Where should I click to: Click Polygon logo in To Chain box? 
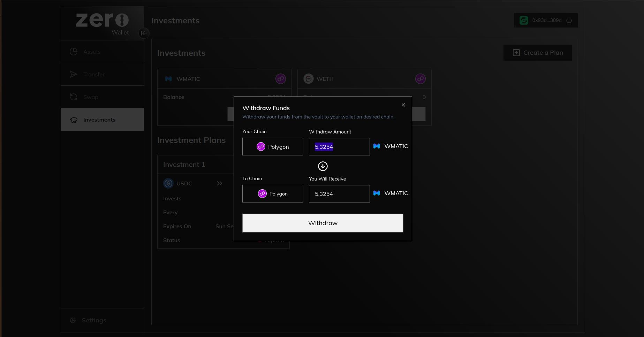click(x=262, y=194)
